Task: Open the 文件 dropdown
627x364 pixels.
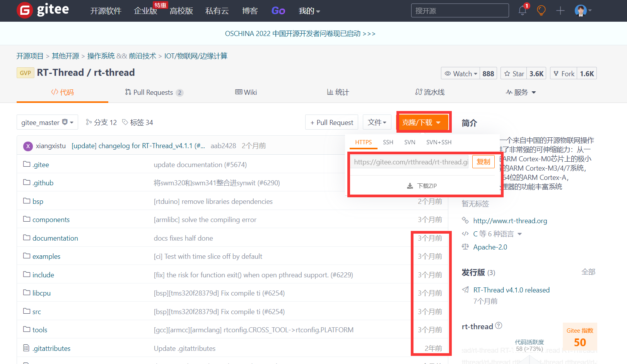Action: (377, 122)
